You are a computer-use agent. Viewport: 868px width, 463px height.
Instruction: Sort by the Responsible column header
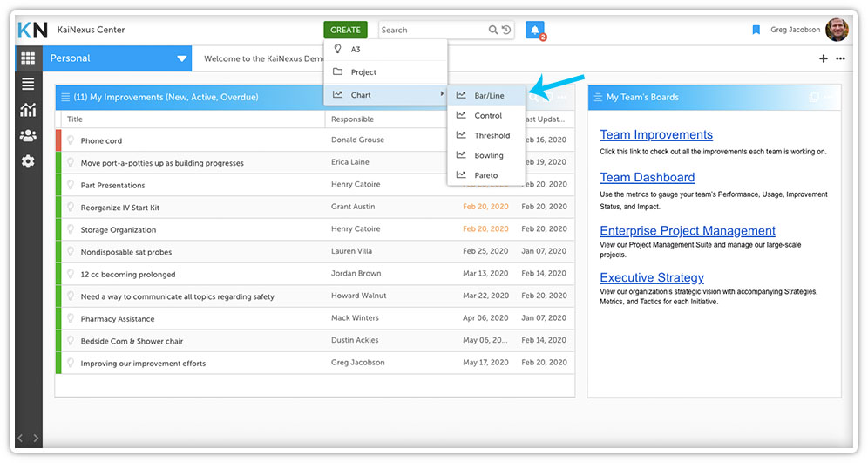[352, 119]
